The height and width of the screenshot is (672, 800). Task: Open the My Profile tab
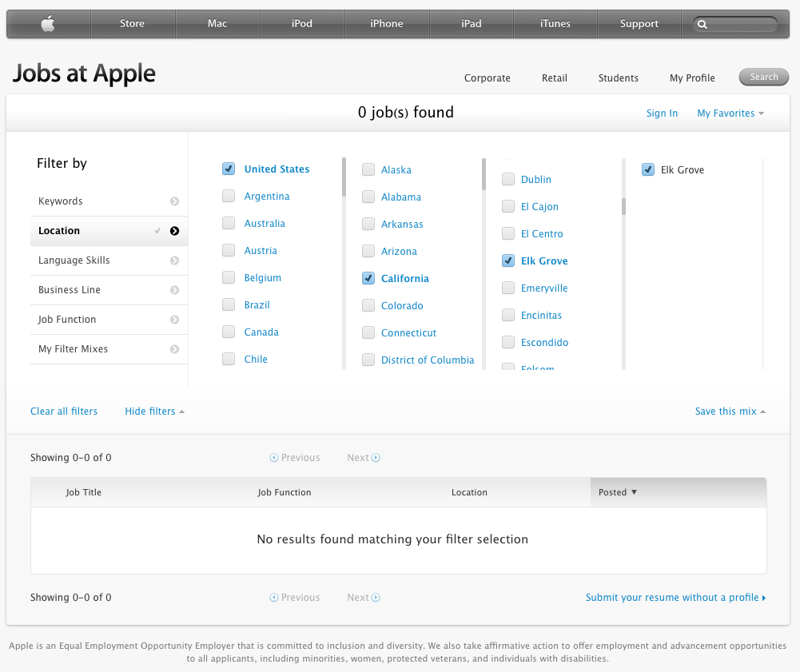point(692,78)
